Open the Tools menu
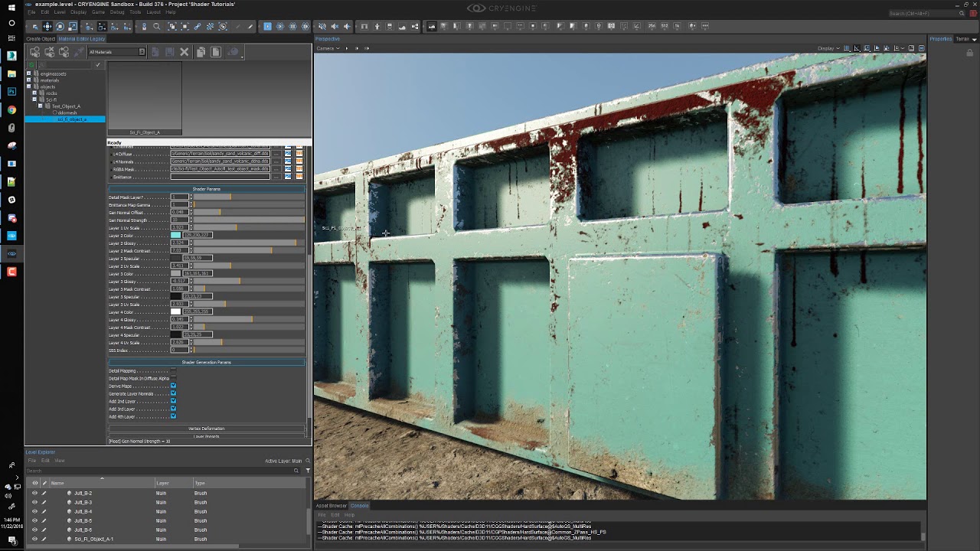This screenshot has width=980, height=551. (136, 12)
